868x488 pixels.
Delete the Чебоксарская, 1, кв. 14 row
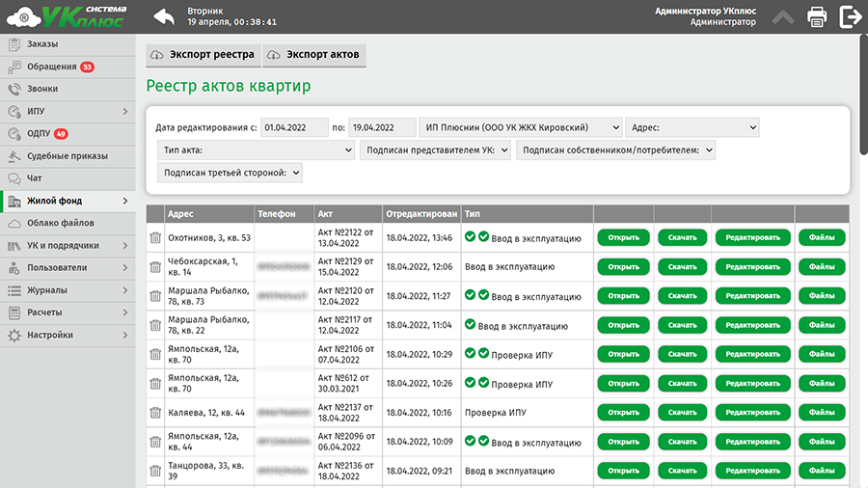(155, 267)
